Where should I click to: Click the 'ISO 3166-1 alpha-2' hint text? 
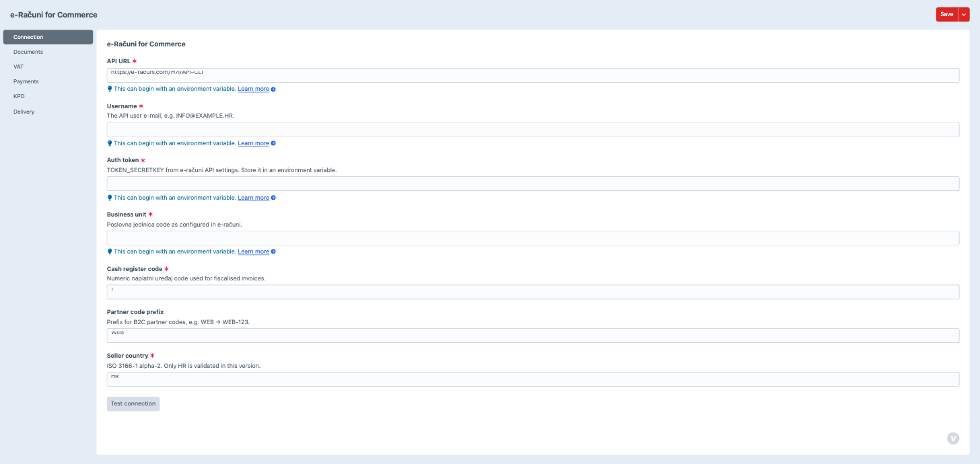(184, 366)
